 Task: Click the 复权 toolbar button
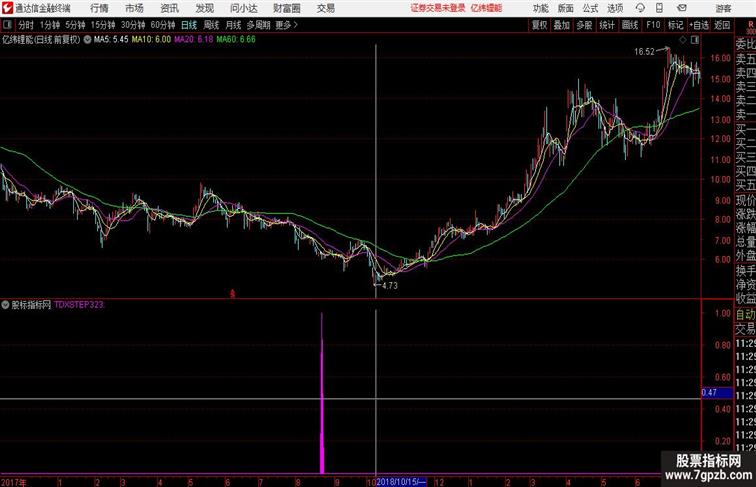[540, 25]
